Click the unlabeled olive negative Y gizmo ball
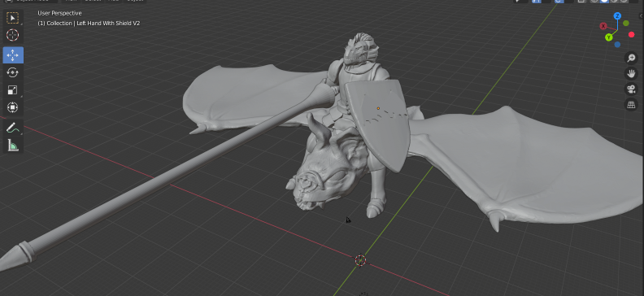Viewport: 644px width, 296px height. [626, 24]
